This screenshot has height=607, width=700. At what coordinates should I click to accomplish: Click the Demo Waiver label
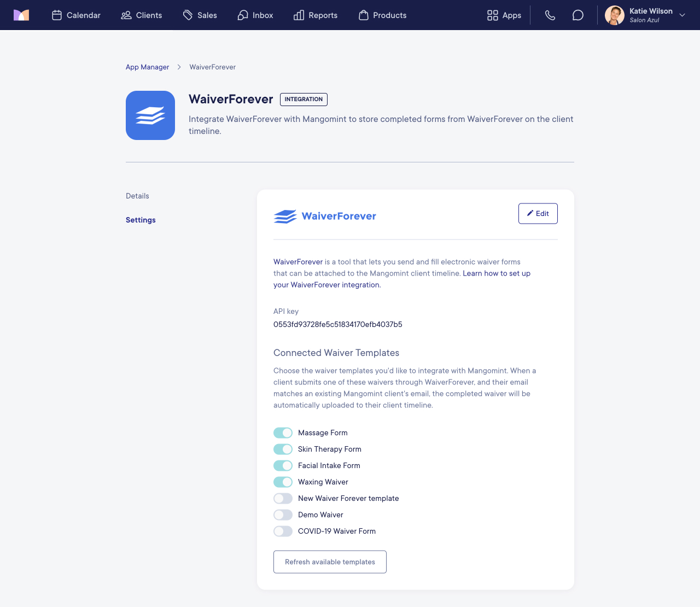pos(320,515)
